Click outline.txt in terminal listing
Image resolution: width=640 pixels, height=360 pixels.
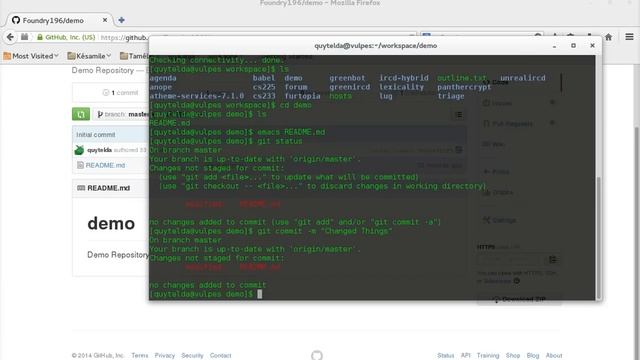462,78
